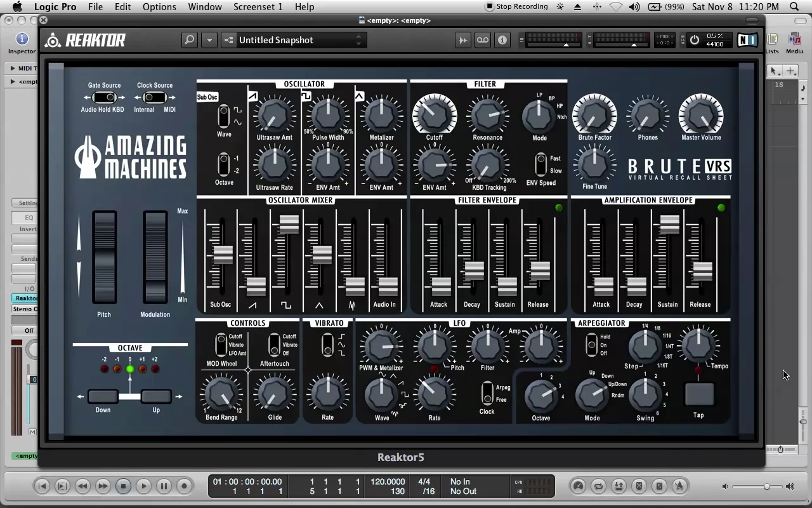Click the Reaktor audio engine power icon
The width and height of the screenshot is (812, 508).
pyautogui.click(x=695, y=40)
